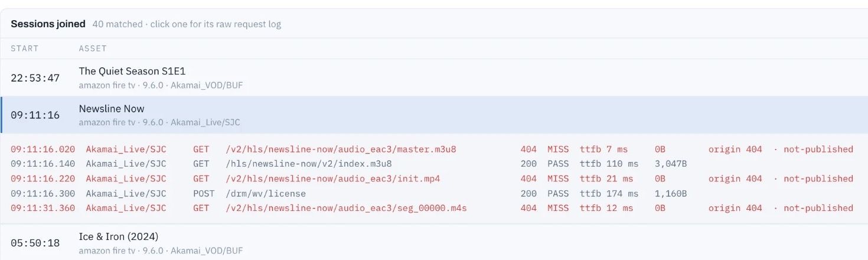Screen dimensions: 868x260
Task: Select the 1,160B response size
Action: (671, 193)
